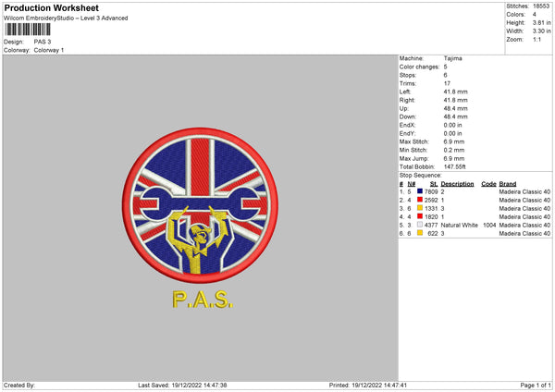This screenshot has height=392, width=555.
Task: Click Madeira Classic 40 in row 1
Action: click(x=524, y=191)
